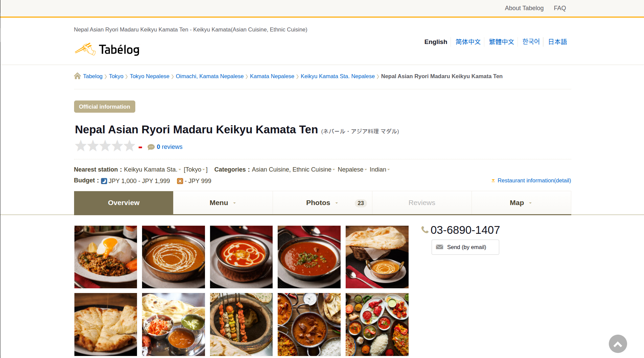644x358 pixels.
Task: Open red butter curry in copper bowl photo
Action: 241,257
